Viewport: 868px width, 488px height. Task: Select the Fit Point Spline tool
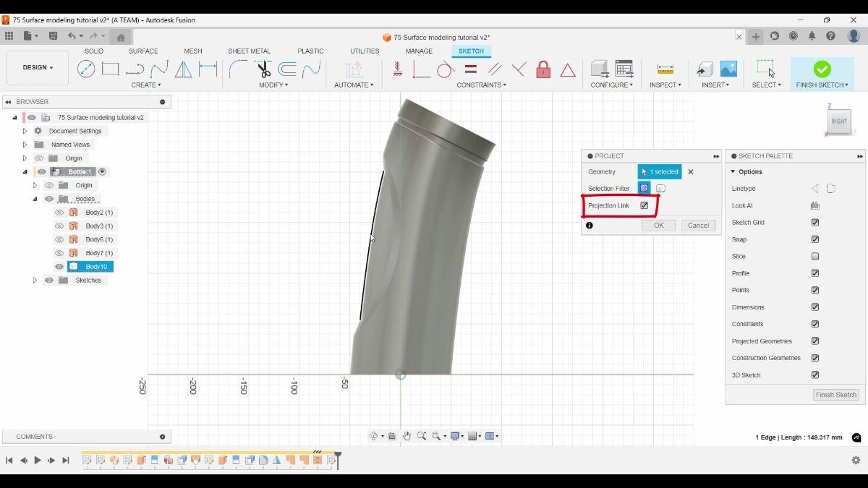pyautogui.click(x=159, y=69)
